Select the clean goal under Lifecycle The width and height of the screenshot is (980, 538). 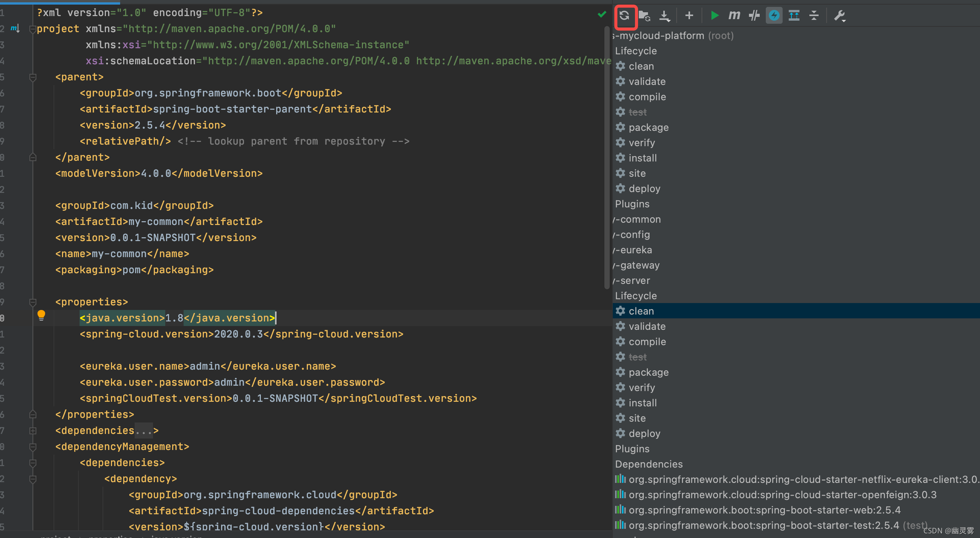(641, 311)
